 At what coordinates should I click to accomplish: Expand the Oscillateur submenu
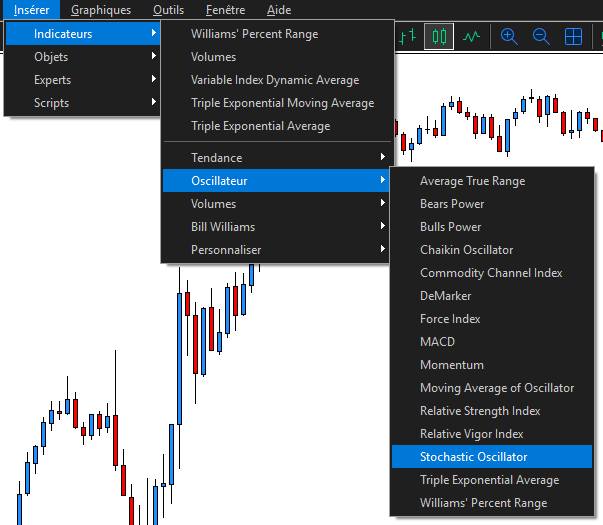(276, 181)
